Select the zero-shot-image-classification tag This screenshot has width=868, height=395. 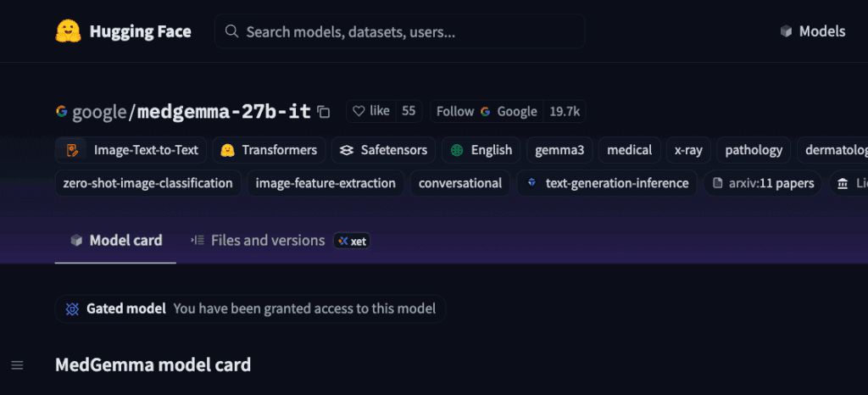tap(147, 183)
